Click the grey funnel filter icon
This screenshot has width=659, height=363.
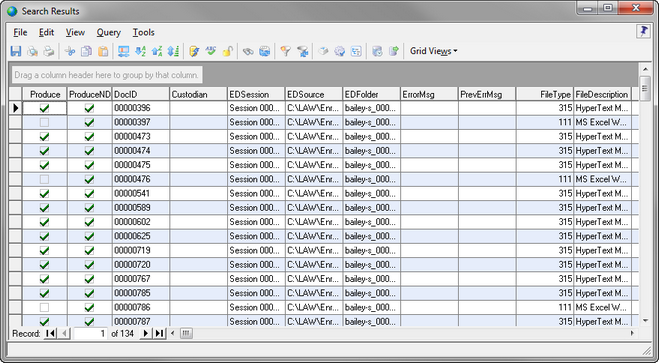(x=302, y=51)
